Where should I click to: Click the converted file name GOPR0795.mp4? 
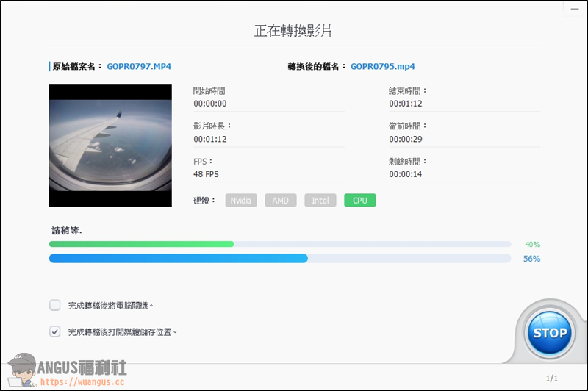[382, 66]
